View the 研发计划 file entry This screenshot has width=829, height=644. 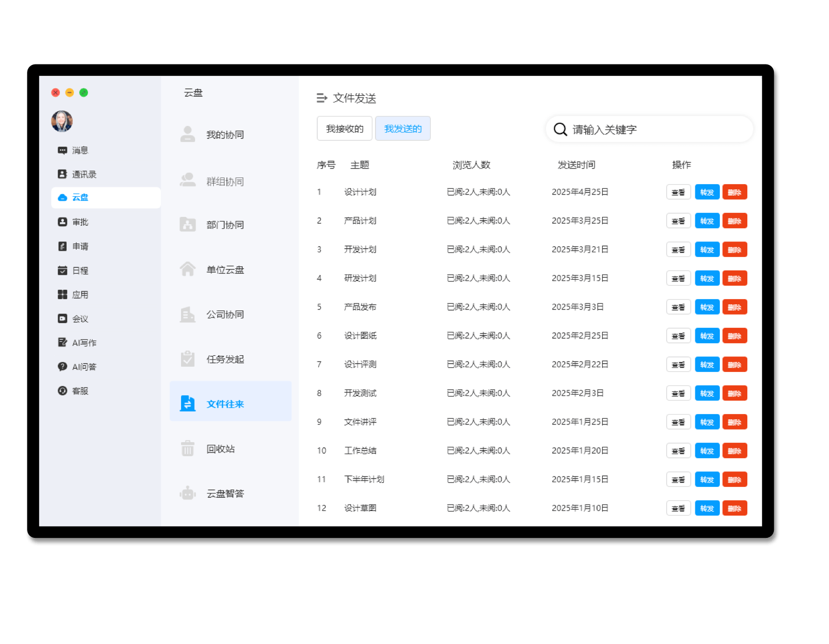(x=679, y=278)
